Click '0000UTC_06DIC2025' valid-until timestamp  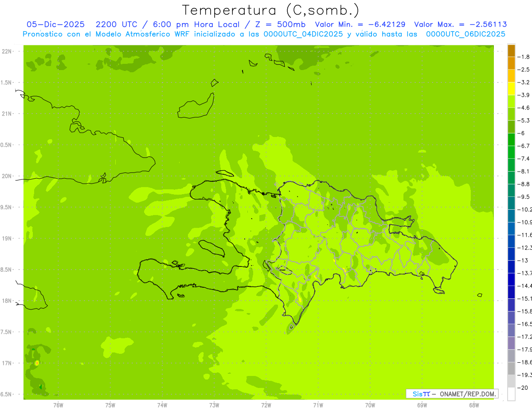click(x=465, y=34)
